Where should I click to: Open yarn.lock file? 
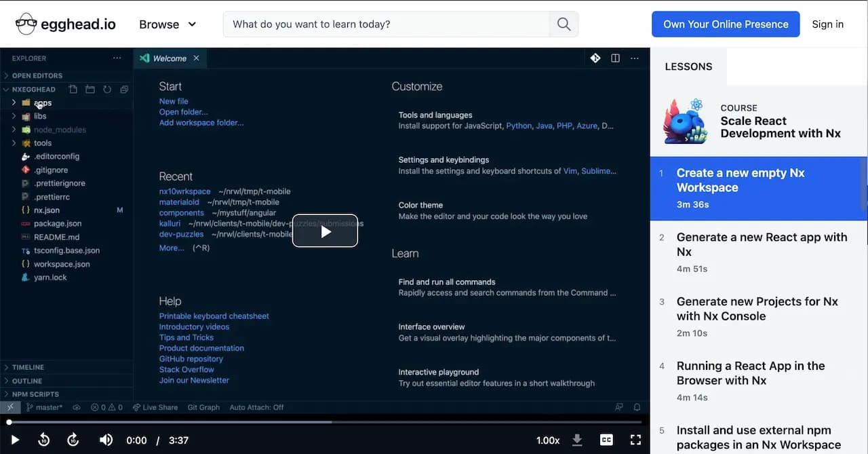pos(50,278)
